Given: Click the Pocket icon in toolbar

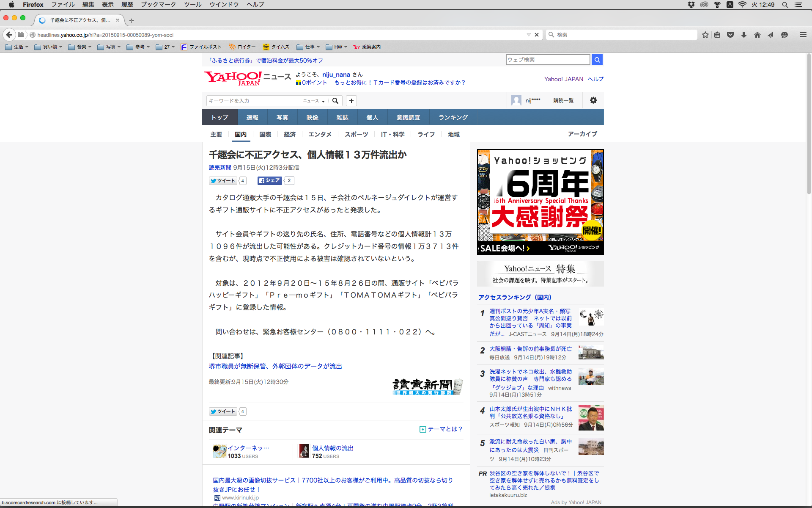Looking at the screenshot, I should pyautogui.click(x=730, y=35).
